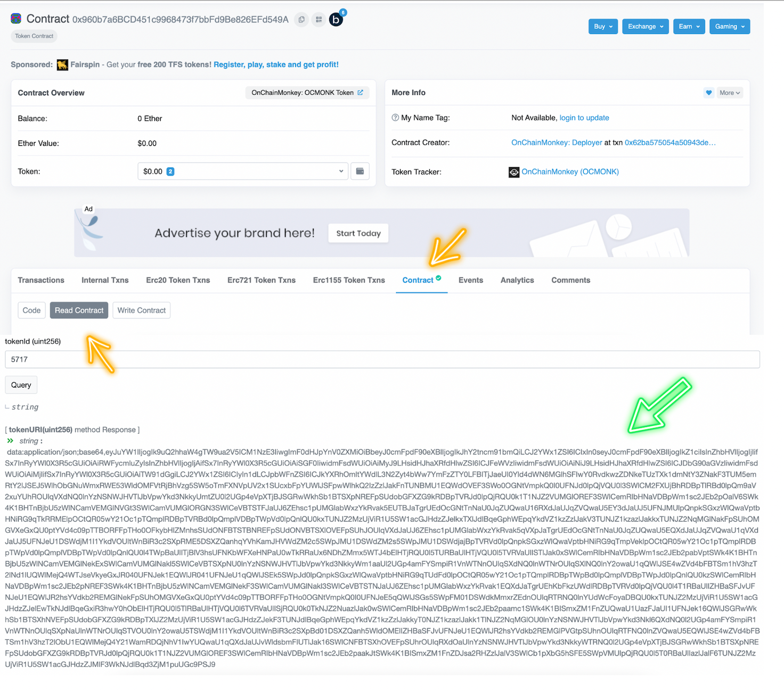Viewport: 784px width, 692px height.
Task: Show the address QR code icon
Action: pyautogui.click(x=318, y=20)
